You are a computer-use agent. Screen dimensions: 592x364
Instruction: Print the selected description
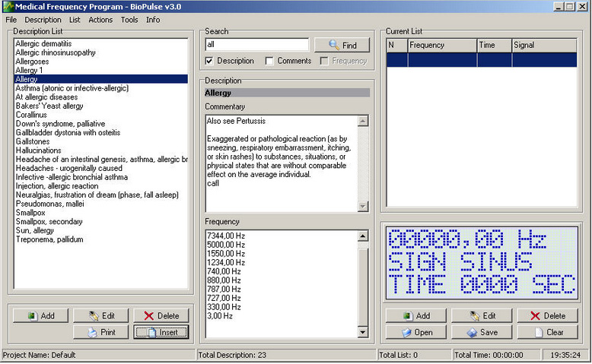(x=100, y=332)
